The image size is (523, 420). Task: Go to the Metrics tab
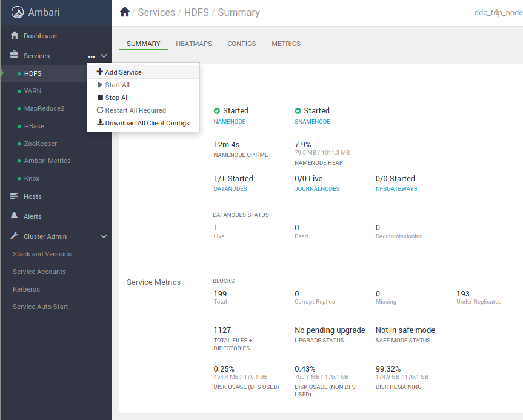pyautogui.click(x=286, y=44)
